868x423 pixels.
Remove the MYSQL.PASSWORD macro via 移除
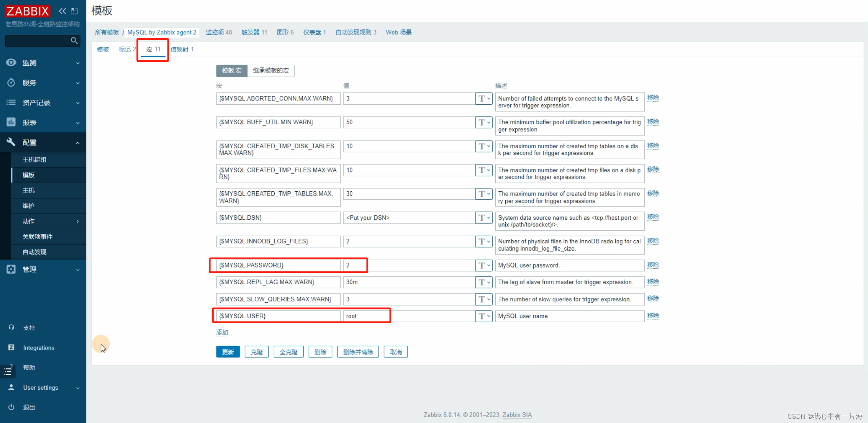(x=653, y=265)
